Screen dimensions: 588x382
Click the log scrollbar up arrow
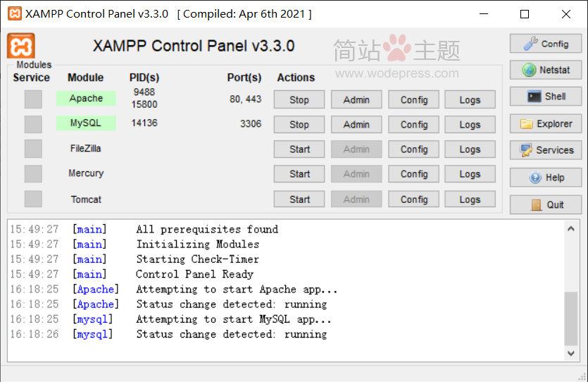click(x=572, y=229)
